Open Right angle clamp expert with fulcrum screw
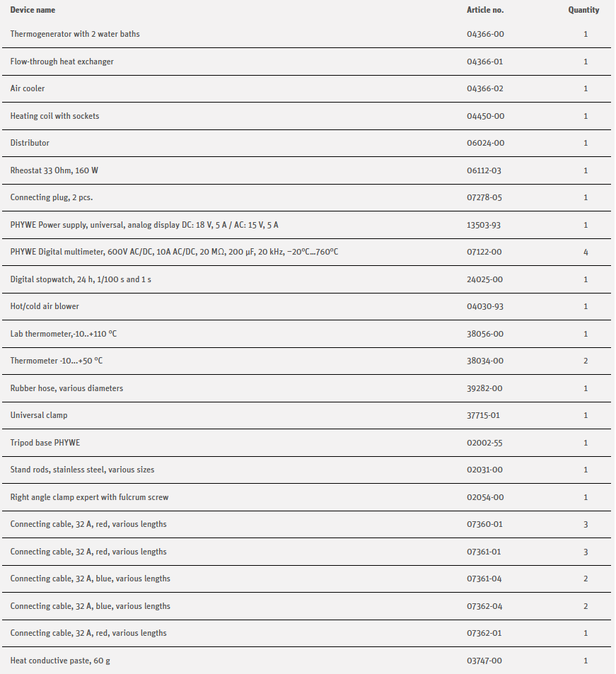 pyautogui.click(x=89, y=497)
